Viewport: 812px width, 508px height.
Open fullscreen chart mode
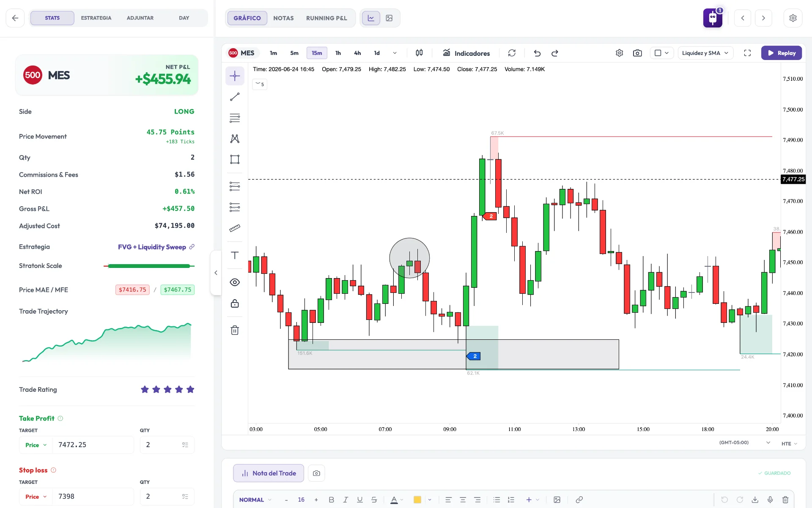click(x=747, y=53)
